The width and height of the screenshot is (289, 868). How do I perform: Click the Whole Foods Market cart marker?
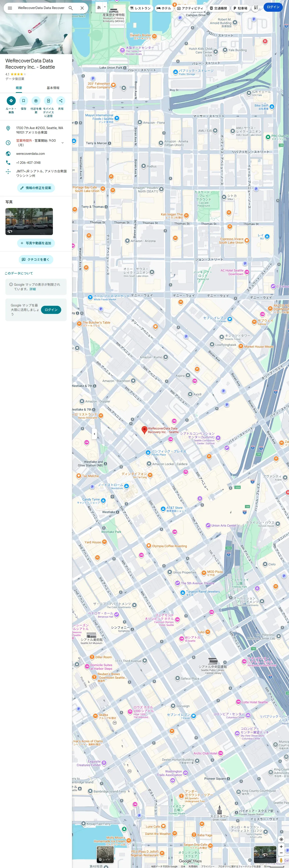tap(90, 297)
